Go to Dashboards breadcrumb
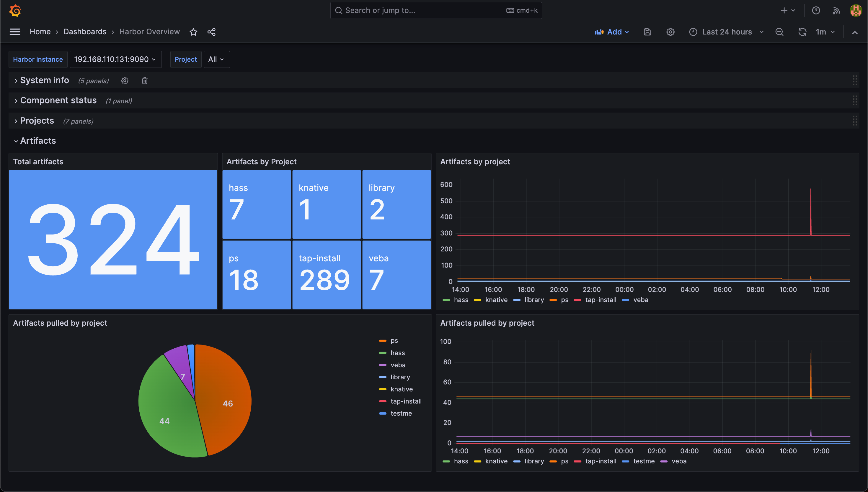The height and width of the screenshot is (492, 868). click(85, 32)
